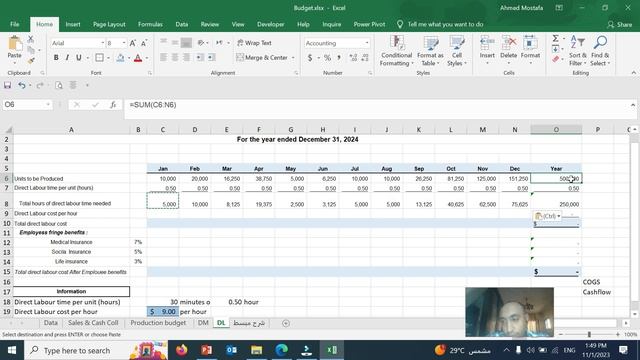
Task: Open Sort & Filter menu
Action: [578, 51]
